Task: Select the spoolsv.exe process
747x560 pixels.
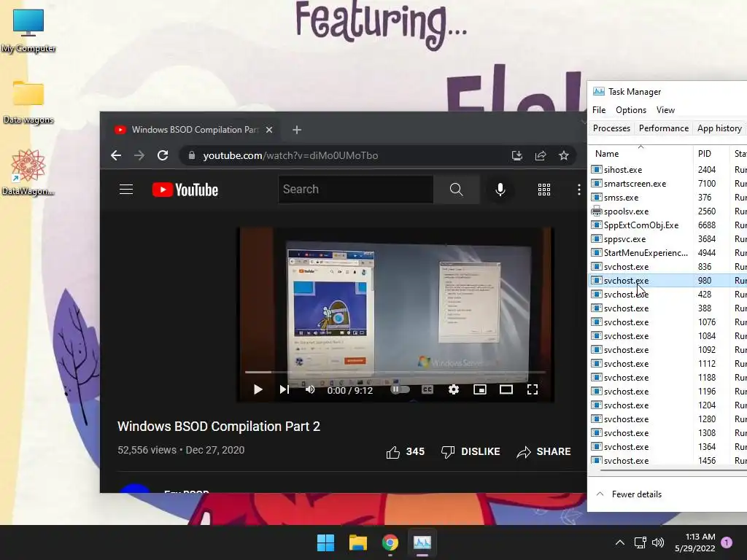Action: click(668, 211)
